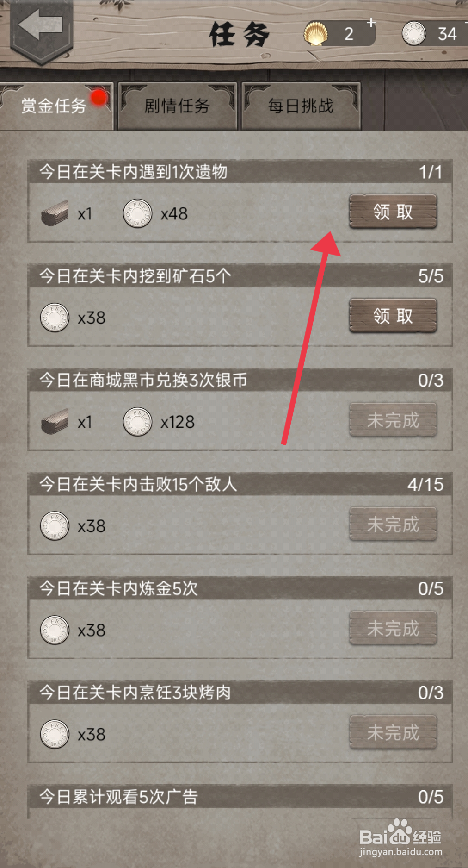Tap the wood plank in black market quest
Screen dimensions: 468x868
tap(55, 422)
